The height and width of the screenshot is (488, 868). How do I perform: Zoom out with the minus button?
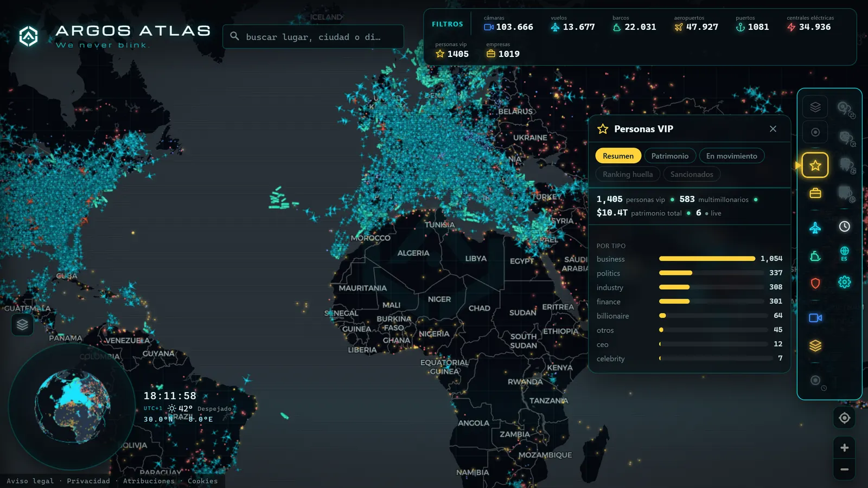tap(844, 470)
